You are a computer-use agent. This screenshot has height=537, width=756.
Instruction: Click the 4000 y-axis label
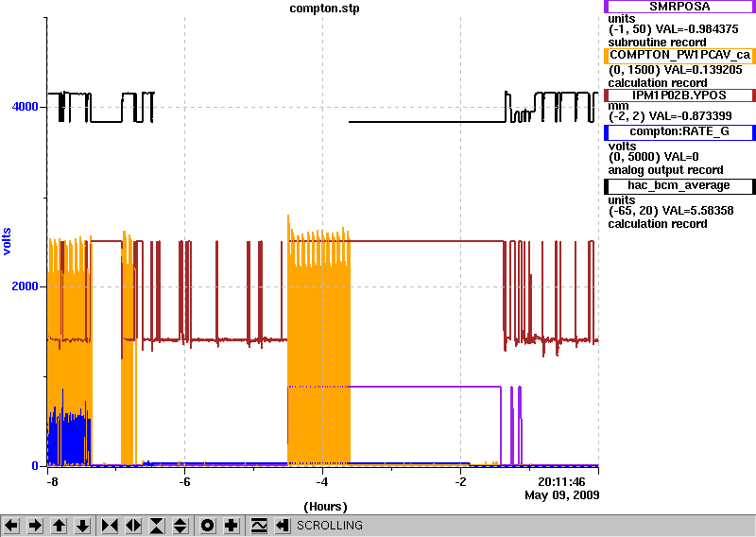[x=26, y=107]
